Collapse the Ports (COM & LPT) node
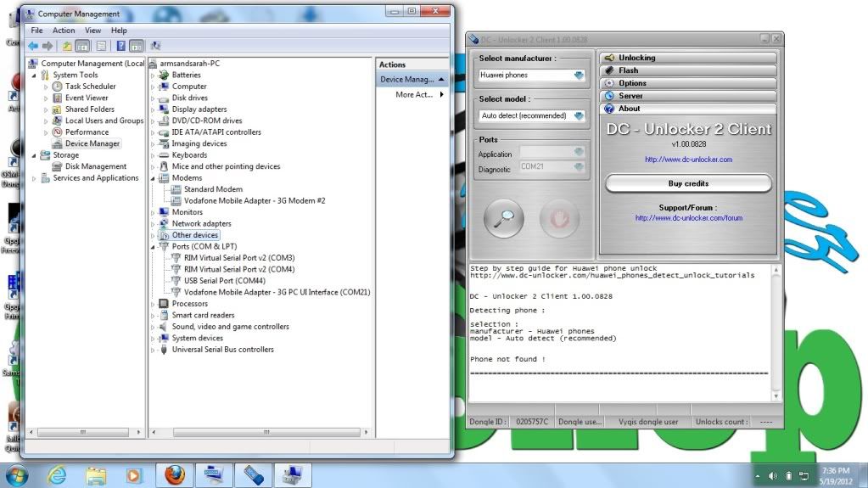Screen dimensions: 868x488 (154, 247)
